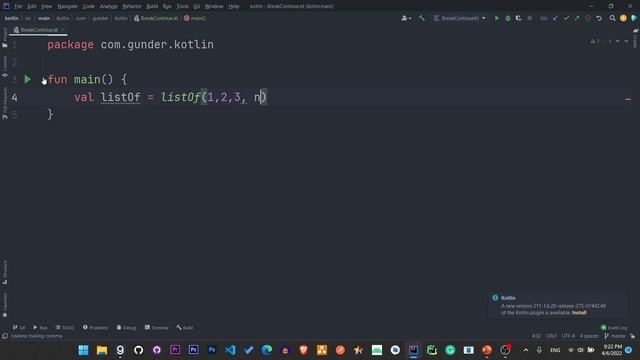
Task: Open the Code menu
Action: (x=88, y=6)
